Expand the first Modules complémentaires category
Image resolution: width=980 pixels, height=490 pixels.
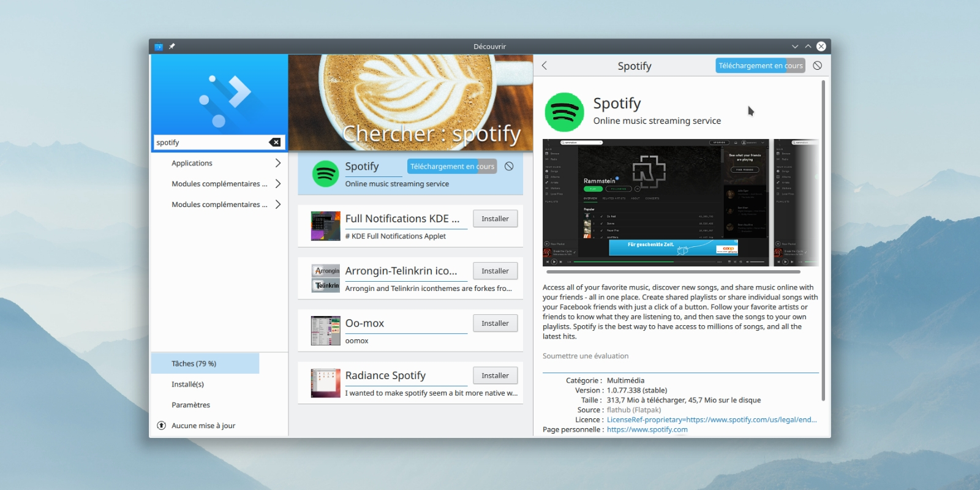[277, 184]
